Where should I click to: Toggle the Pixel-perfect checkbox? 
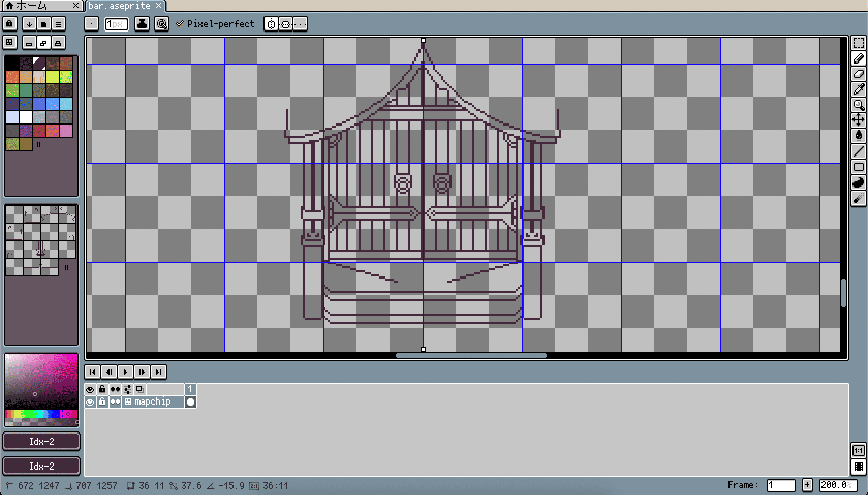(180, 24)
